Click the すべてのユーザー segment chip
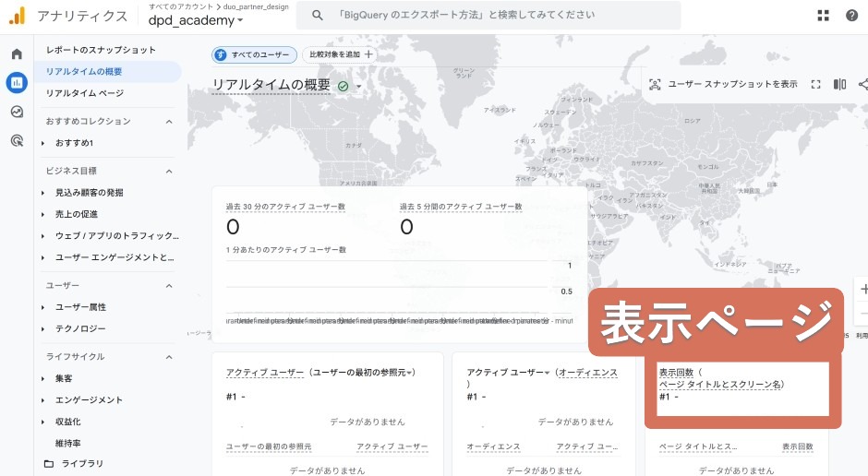The height and width of the screenshot is (476, 868). point(255,55)
